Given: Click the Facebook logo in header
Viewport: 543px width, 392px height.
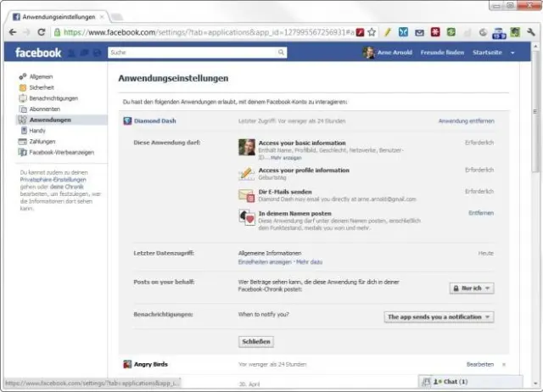Looking at the screenshot, I should 38,53.
